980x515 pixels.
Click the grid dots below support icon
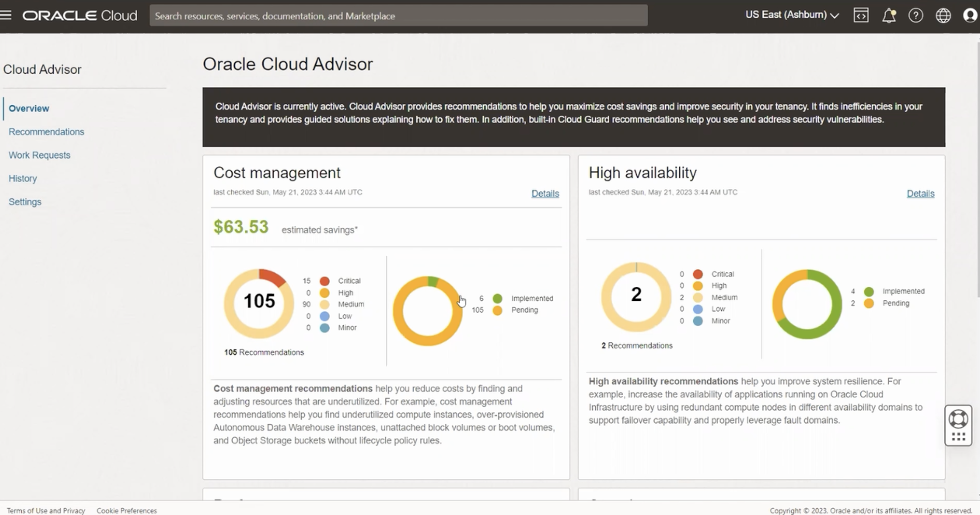tap(958, 437)
